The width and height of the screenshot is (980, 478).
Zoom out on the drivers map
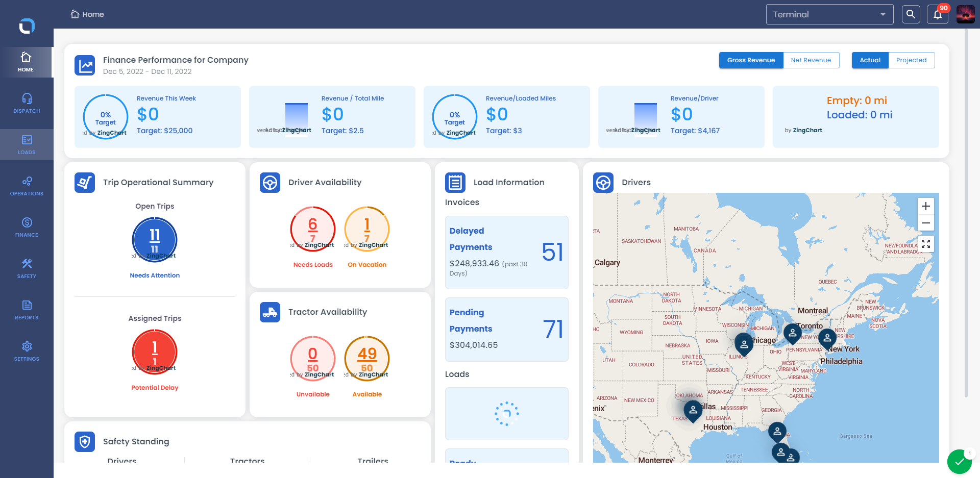[x=926, y=223]
